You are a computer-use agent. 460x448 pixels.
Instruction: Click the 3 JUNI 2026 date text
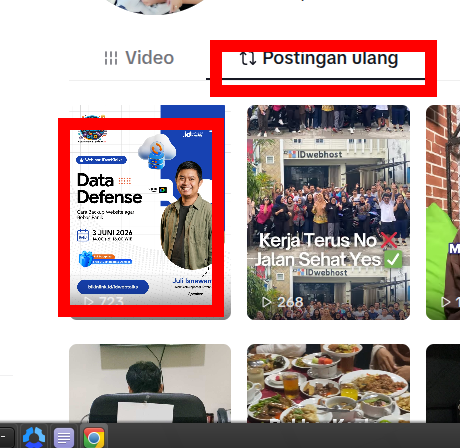click(x=112, y=232)
